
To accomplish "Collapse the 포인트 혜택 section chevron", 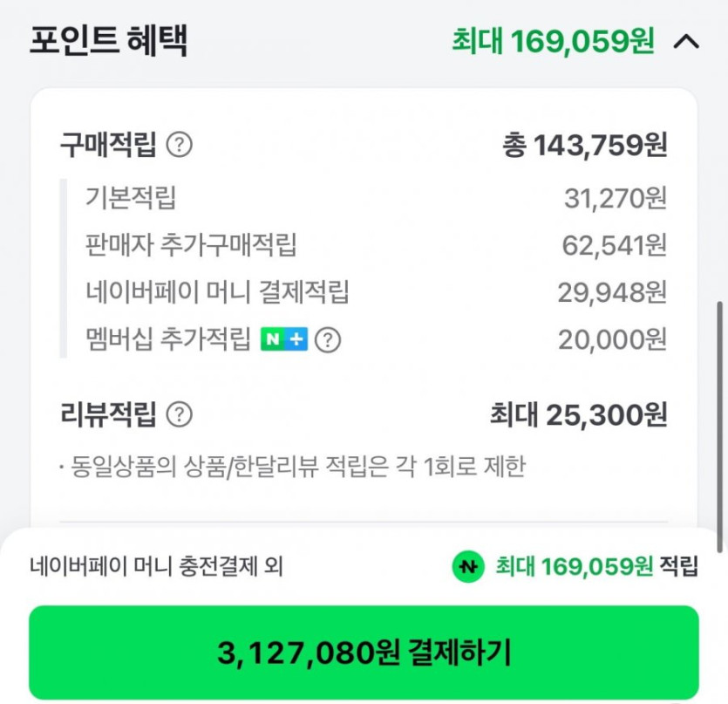I will (686, 41).
